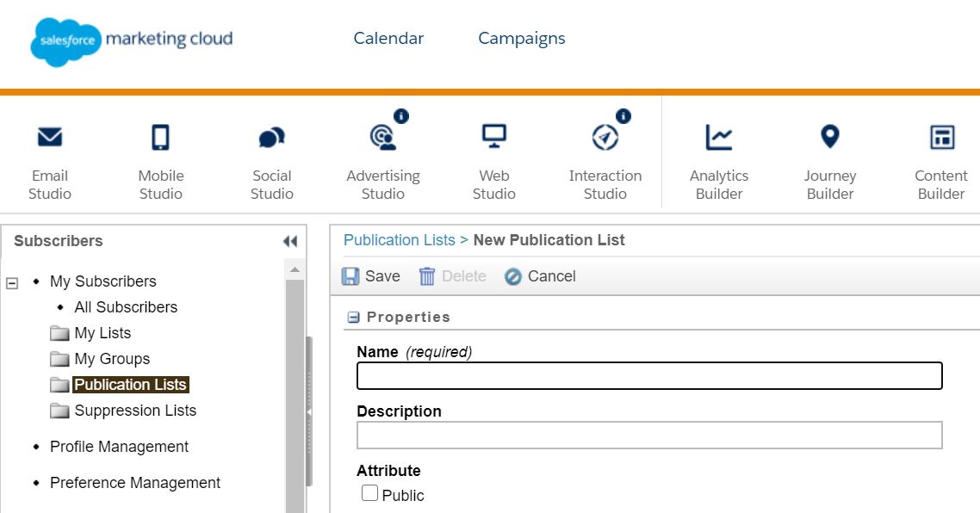Viewport: 980px width, 513px height.
Task: Select My Subscribers tree label
Action: click(103, 281)
